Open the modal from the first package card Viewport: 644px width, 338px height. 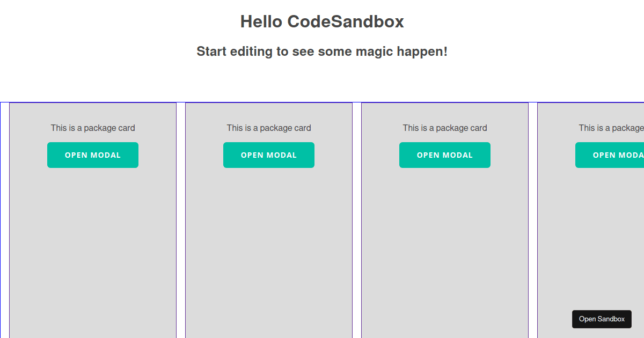click(x=92, y=155)
